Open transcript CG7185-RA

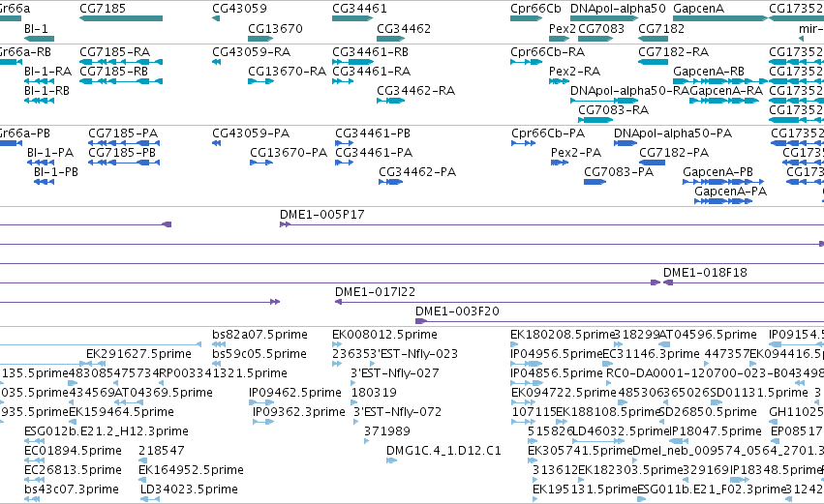coord(121,62)
